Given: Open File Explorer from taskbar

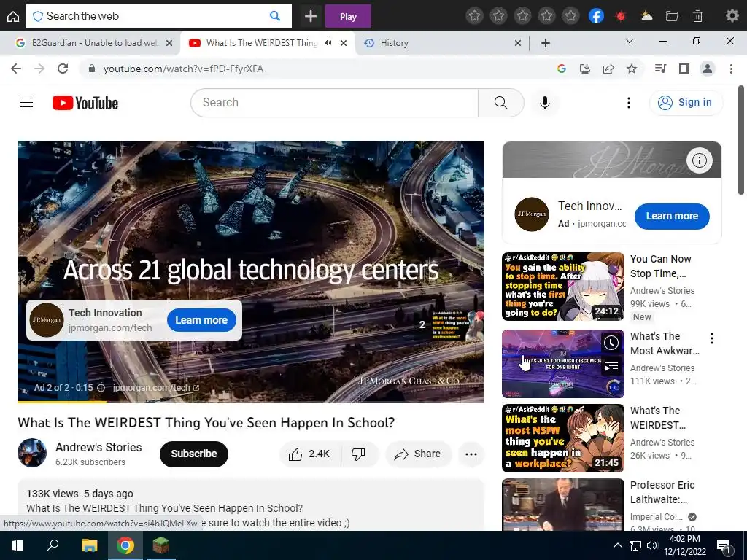Looking at the screenshot, I should (x=89, y=545).
